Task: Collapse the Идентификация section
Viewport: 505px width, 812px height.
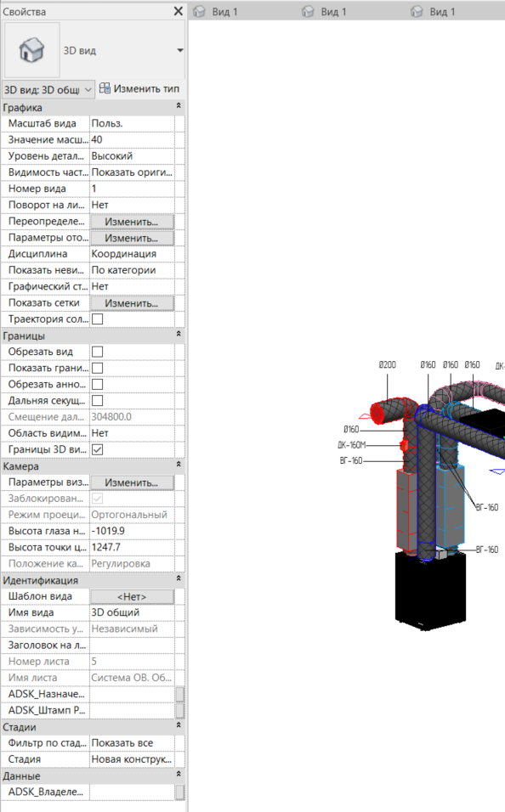Action: (x=179, y=578)
